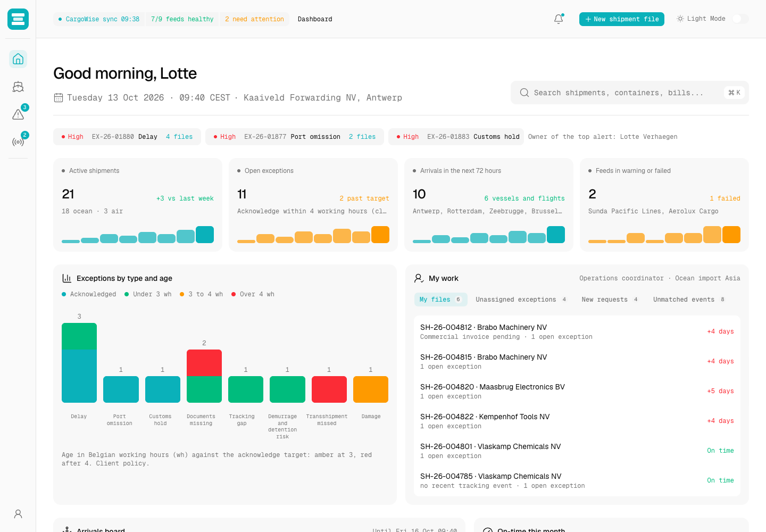This screenshot has height=532, width=766.
Task: Open shipment SH-26-004812 Brabo Machinery NV
Action: (x=577, y=331)
